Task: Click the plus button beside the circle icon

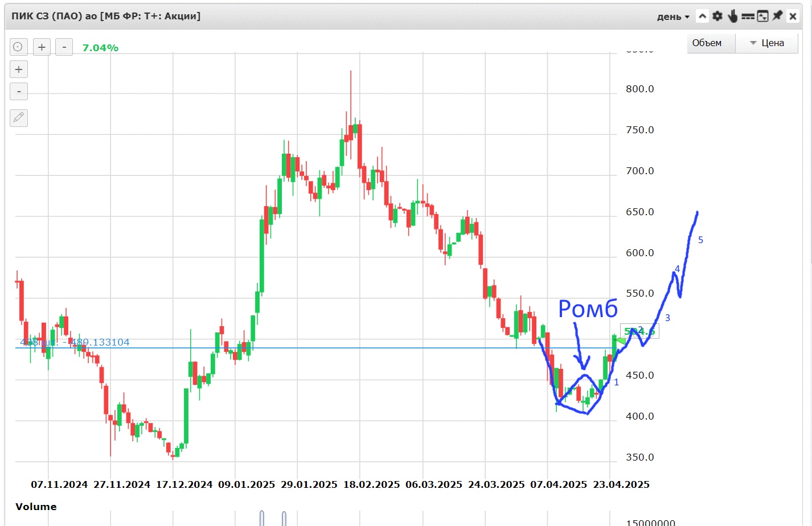Action: tap(42, 47)
